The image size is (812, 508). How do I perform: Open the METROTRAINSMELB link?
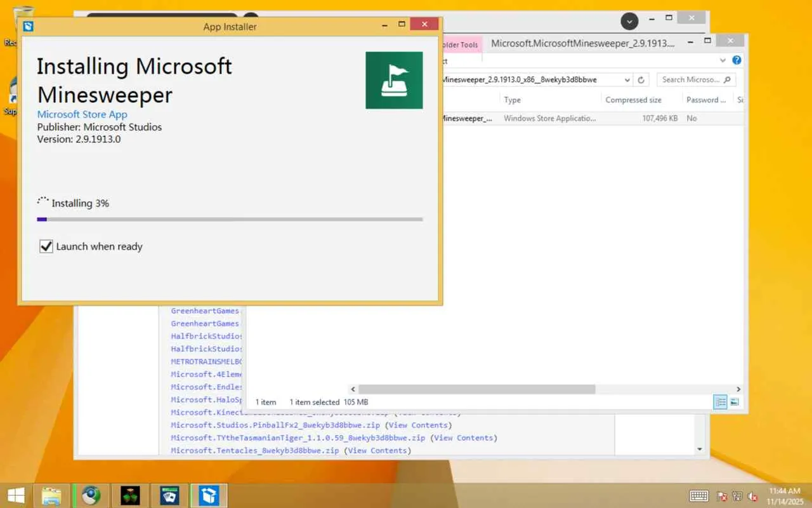point(206,361)
